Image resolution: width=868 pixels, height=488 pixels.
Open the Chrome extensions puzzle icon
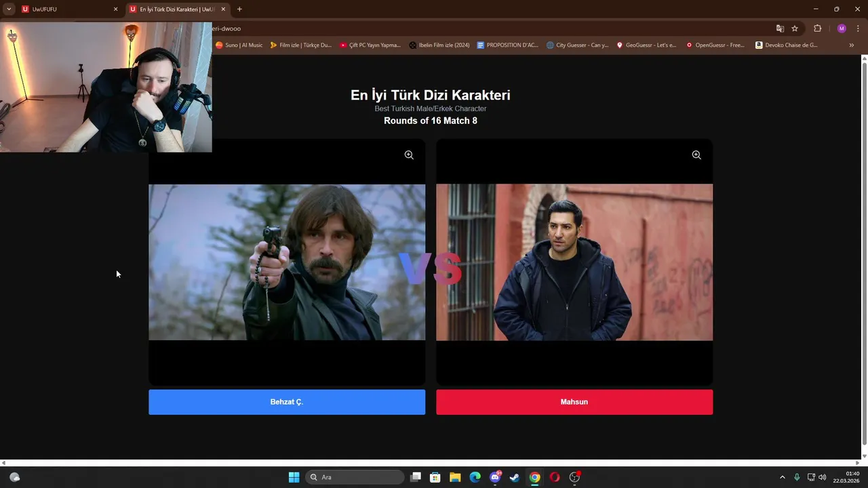pos(817,28)
